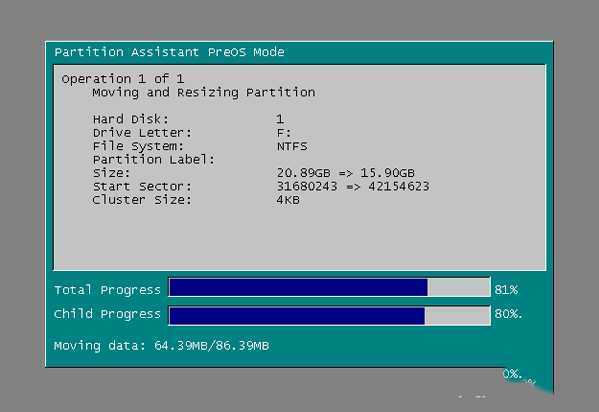Click the '31680243 => 42154623' sector value
This screenshot has height=412, width=599.
tap(353, 187)
